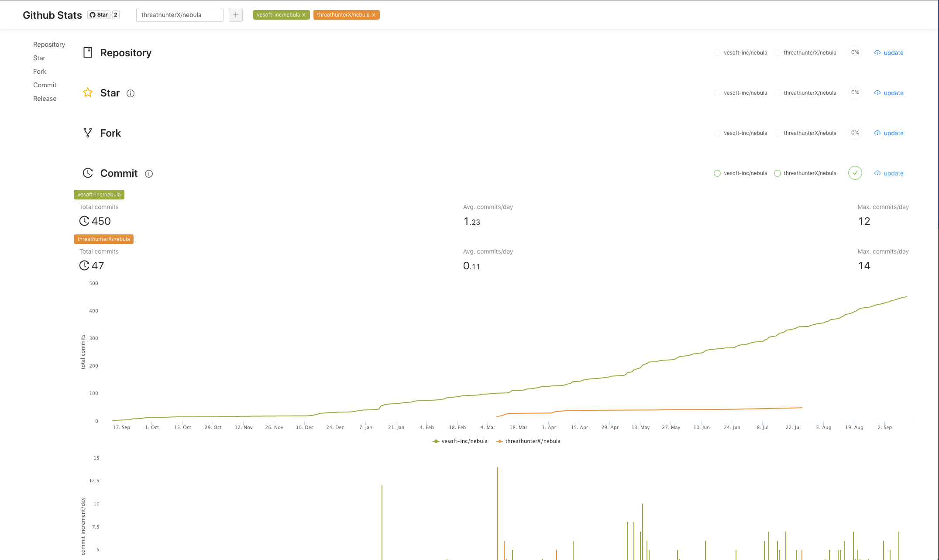939x560 pixels.
Task: Click the Star info circle icon
Action: pos(131,93)
